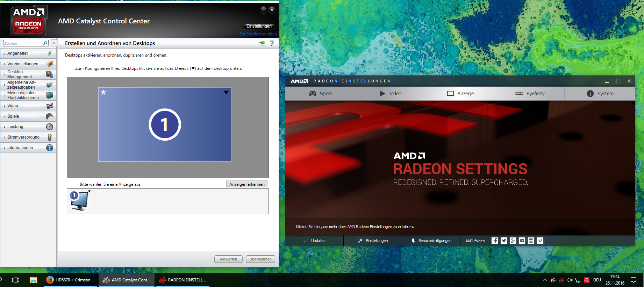This screenshot has width=644, height=287.
Task: Expand the Voreinstellungen section
Action: (x=4, y=64)
